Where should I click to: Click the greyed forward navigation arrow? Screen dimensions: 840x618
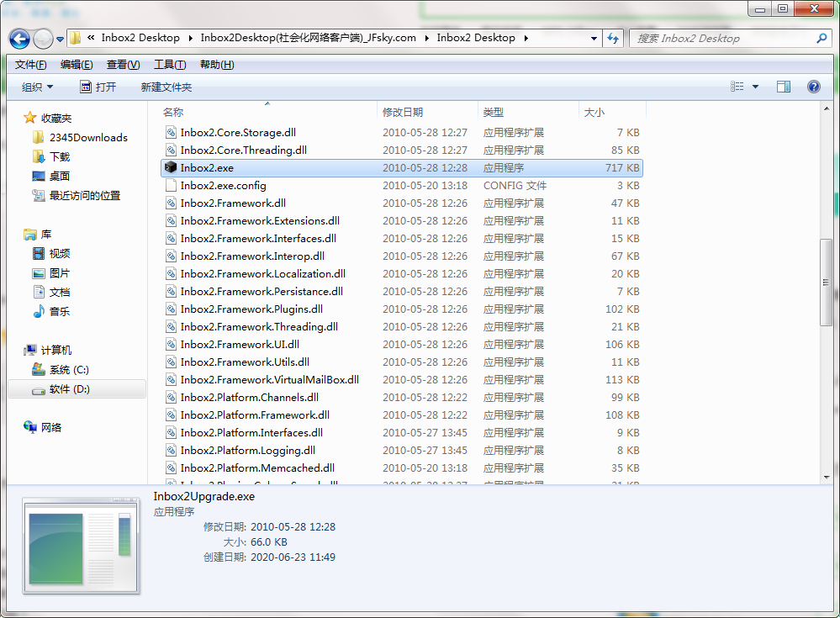(x=43, y=39)
